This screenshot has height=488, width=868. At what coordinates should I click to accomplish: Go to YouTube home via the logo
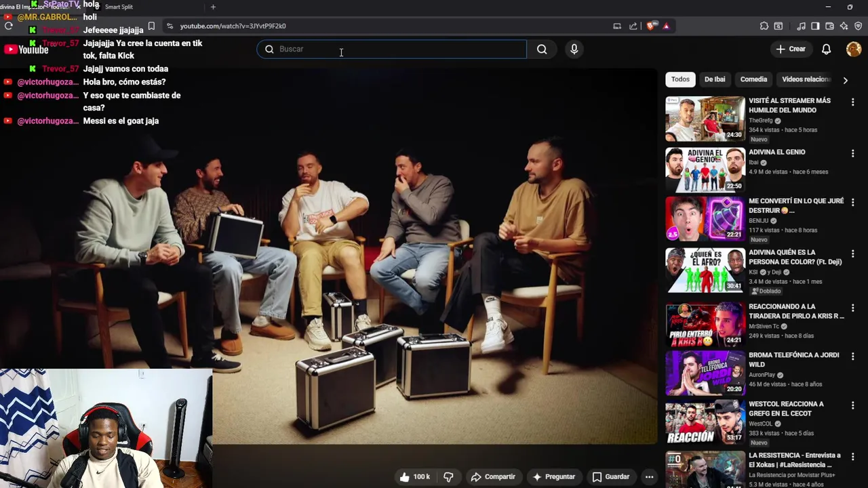[26, 49]
